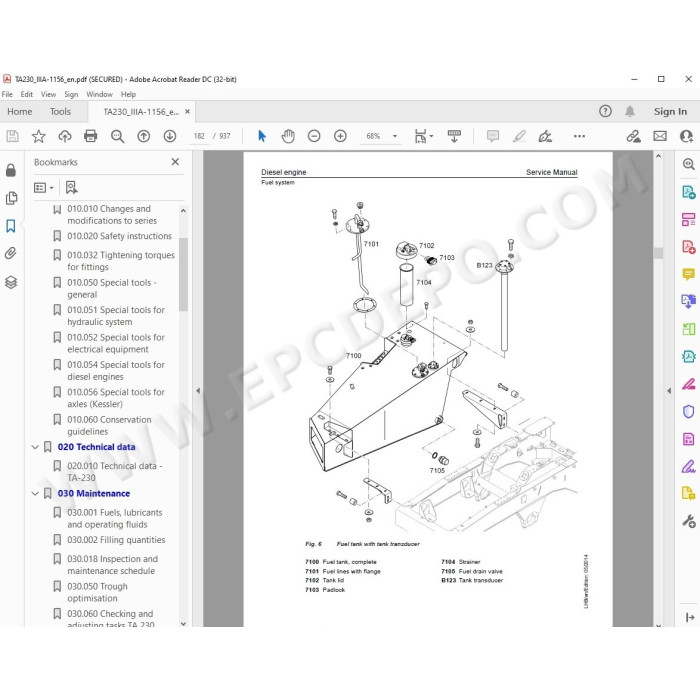Viewport: 700px width, 700px height.
Task: Open more tools wrench icon
Action: pos(688,521)
